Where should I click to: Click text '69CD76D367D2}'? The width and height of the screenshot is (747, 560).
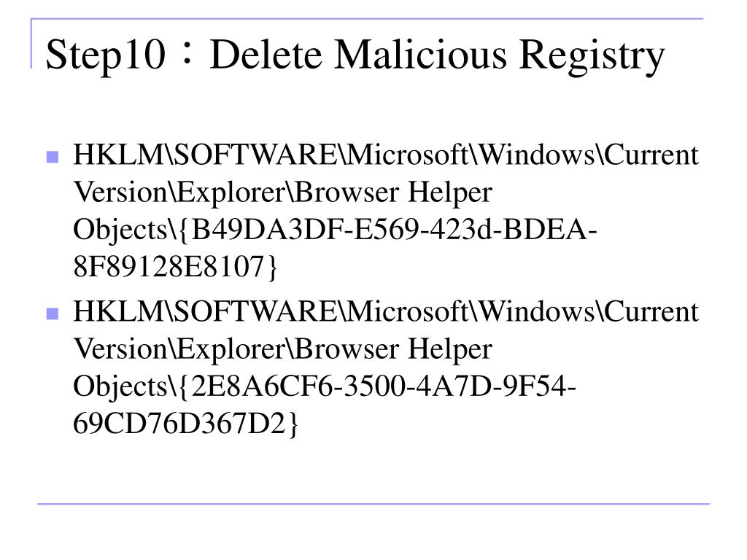186,424
